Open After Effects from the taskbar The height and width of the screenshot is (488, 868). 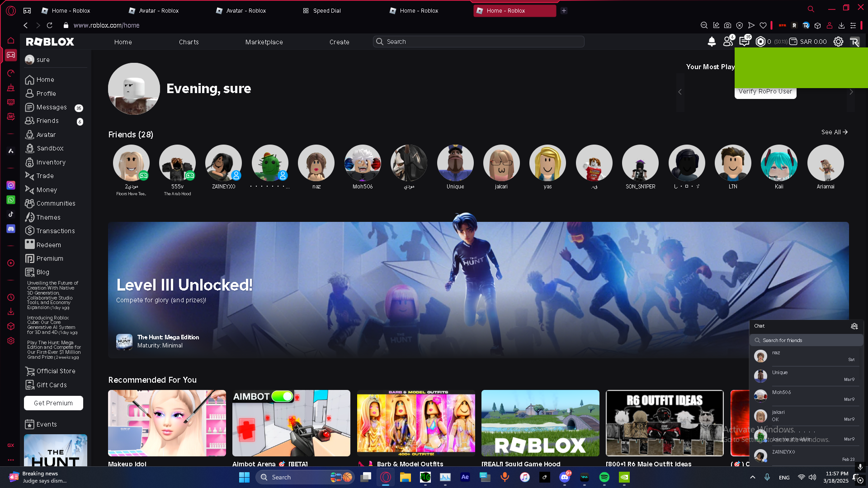[x=465, y=477]
